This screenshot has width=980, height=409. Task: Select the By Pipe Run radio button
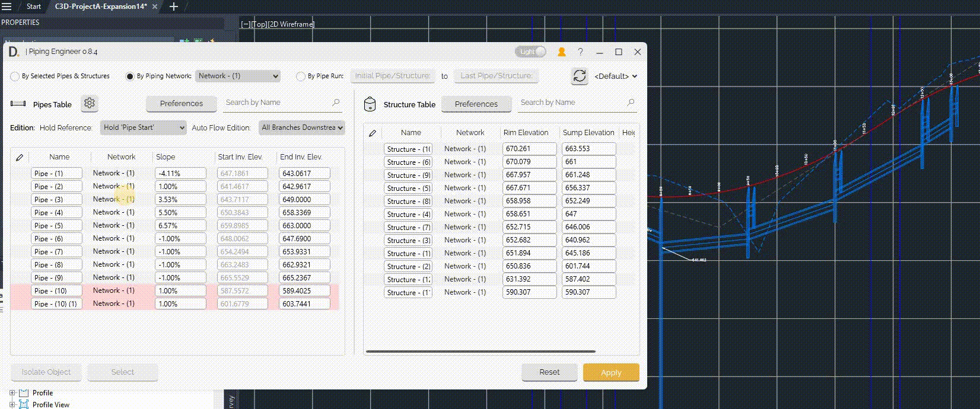coord(301,76)
